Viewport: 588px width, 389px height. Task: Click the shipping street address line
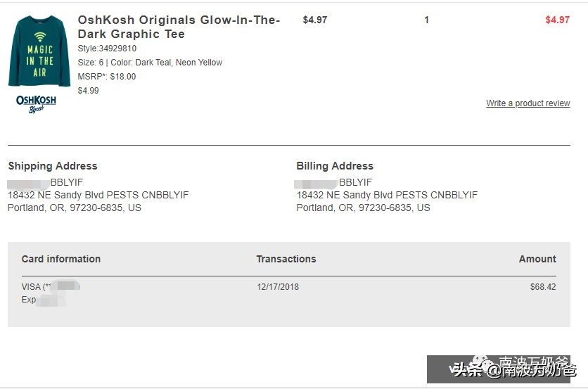[x=98, y=195]
